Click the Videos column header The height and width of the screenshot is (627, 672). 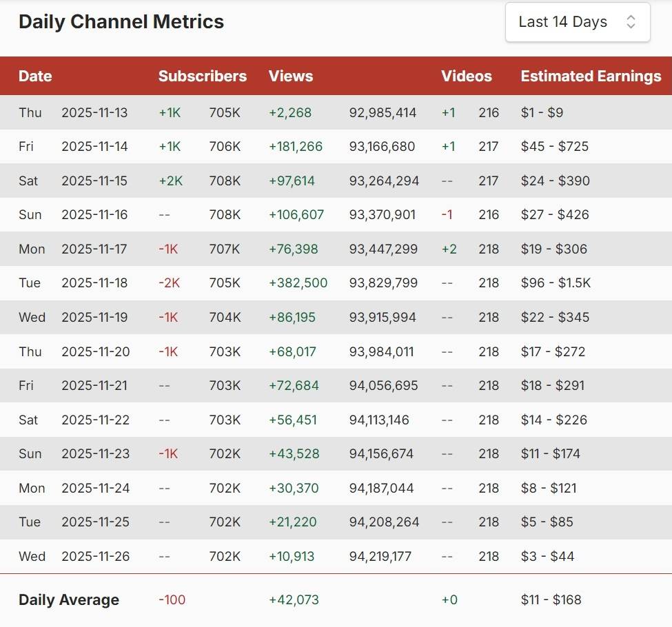(x=467, y=76)
